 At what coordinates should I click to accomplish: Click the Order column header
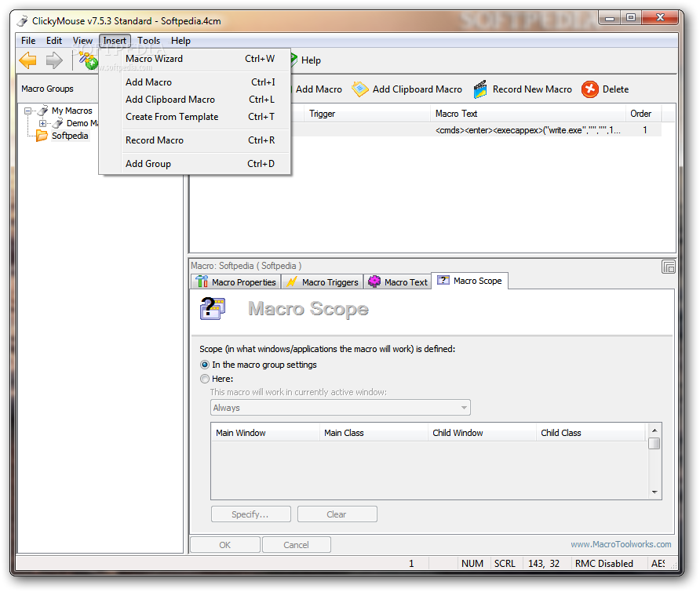[x=643, y=114]
